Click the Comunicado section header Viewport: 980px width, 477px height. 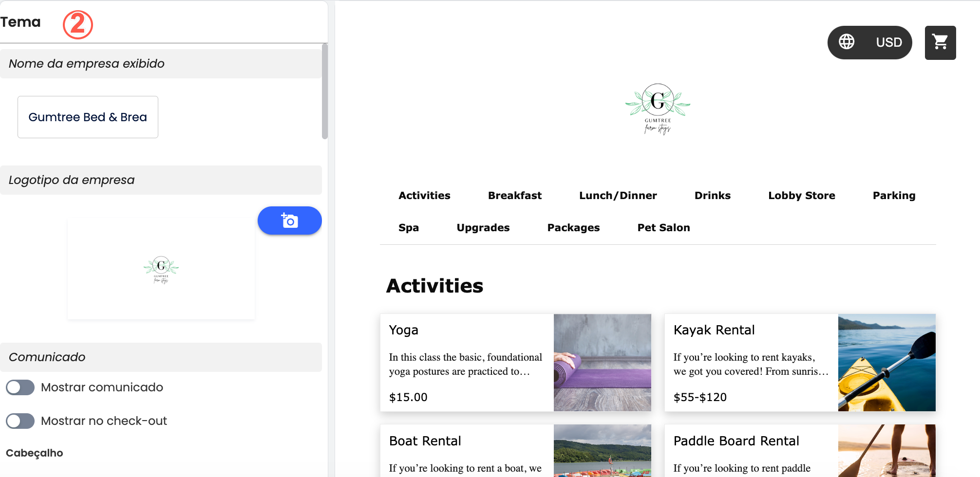161,357
